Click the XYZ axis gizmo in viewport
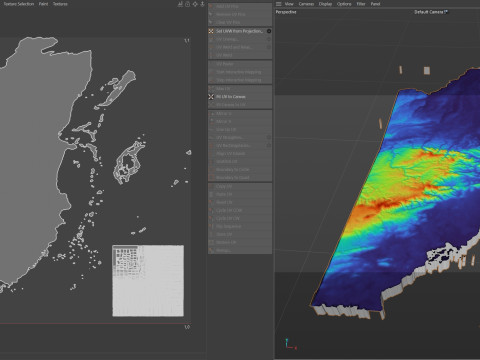The height and width of the screenshot is (360, 480). [290, 344]
